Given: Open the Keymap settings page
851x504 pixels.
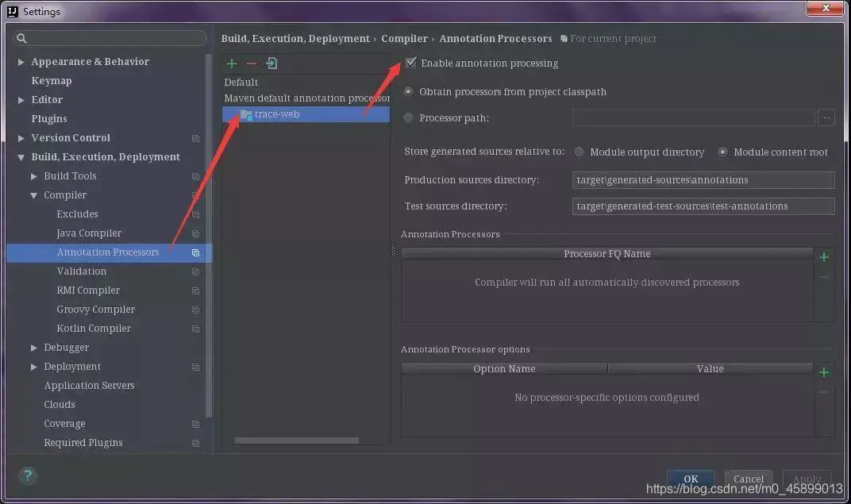Looking at the screenshot, I should pyautogui.click(x=52, y=80).
